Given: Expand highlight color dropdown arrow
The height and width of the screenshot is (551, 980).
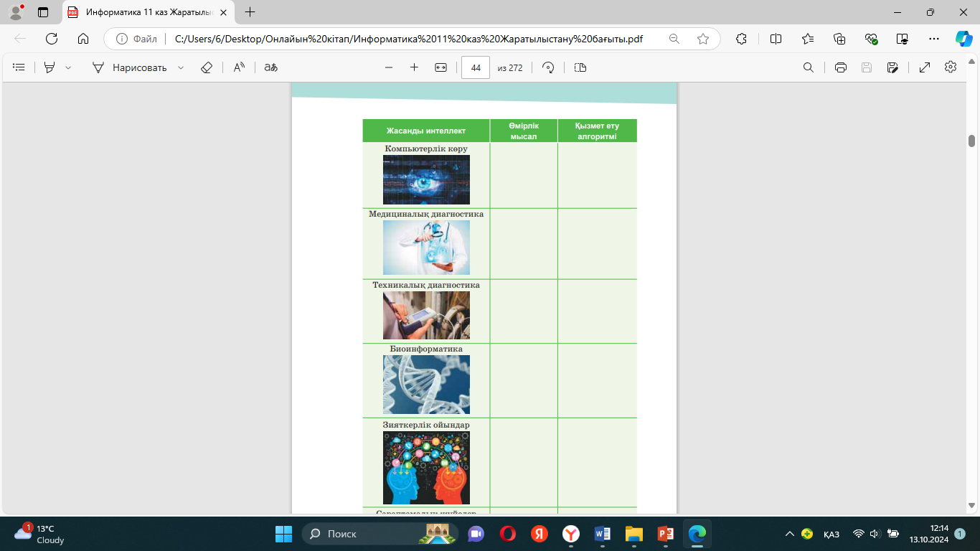Looking at the screenshot, I should [68, 67].
